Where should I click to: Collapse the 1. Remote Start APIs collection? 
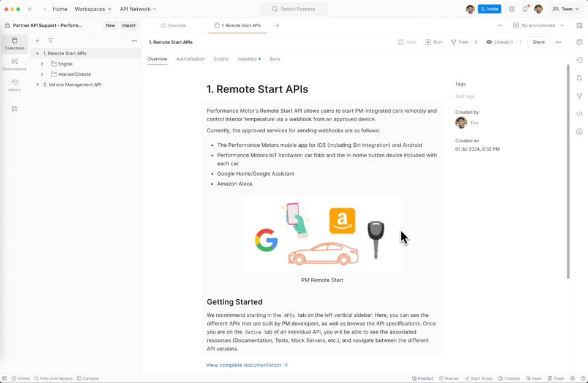(37, 53)
